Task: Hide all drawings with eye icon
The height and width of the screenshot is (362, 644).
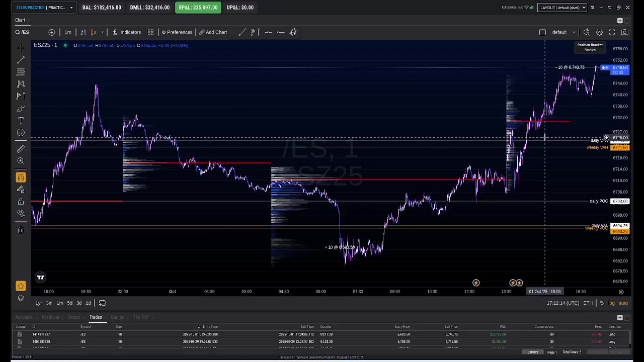Action: point(21,214)
